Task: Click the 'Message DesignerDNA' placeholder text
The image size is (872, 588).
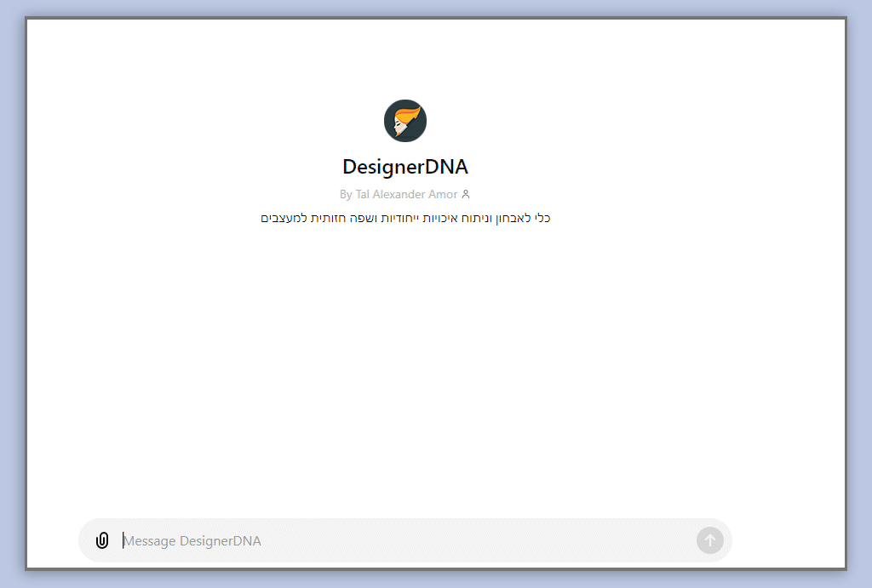Action: tap(192, 541)
